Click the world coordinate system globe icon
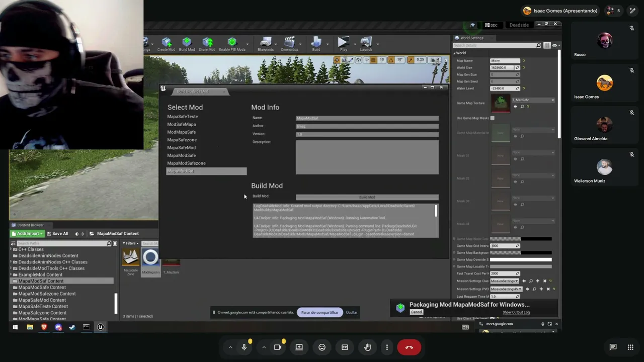644x362 pixels. point(358,60)
